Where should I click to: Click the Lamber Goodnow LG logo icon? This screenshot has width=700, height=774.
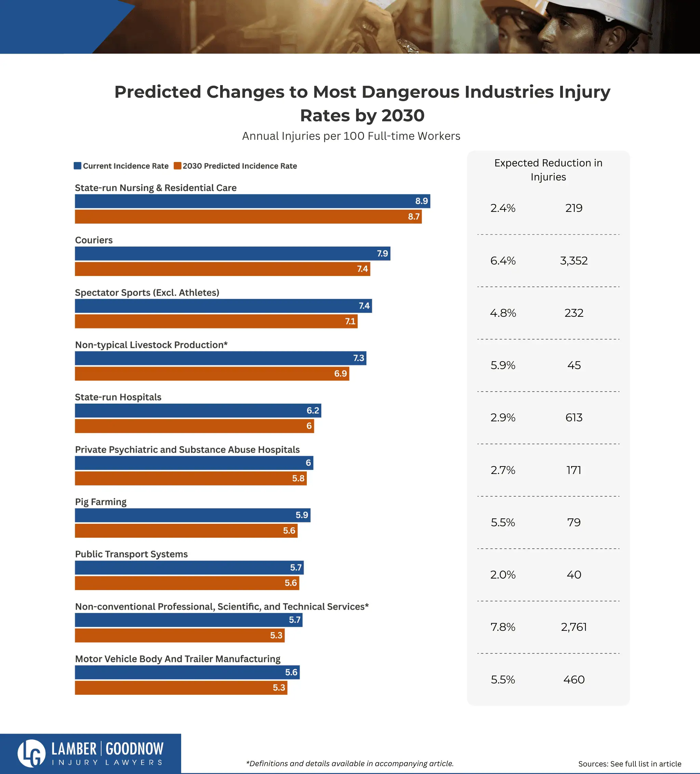click(31, 753)
